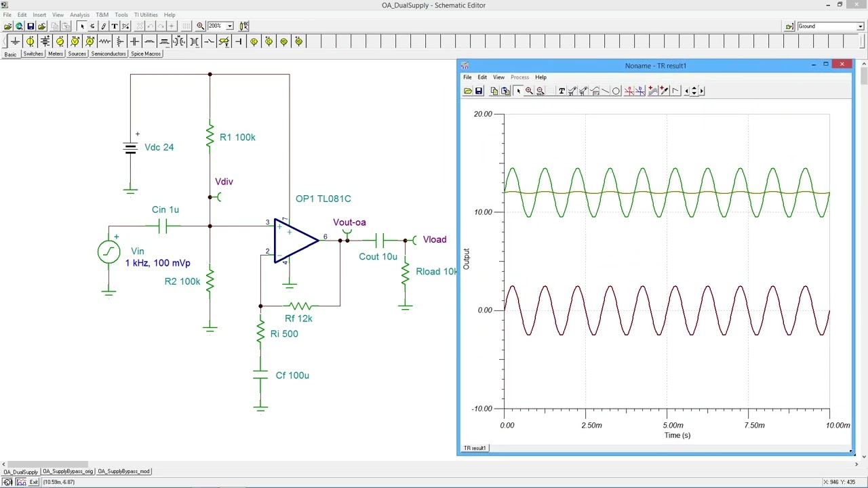
Task: Click the 'R1 100k' resistor label
Action: pyautogui.click(x=237, y=137)
